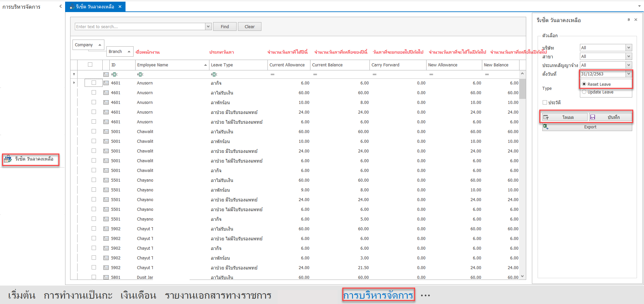Open the รายงานเอกสารทางราชการ module

[218, 295]
